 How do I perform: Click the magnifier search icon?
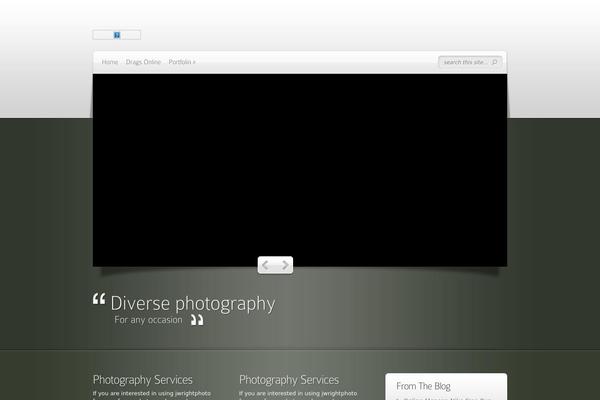click(494, 62)
